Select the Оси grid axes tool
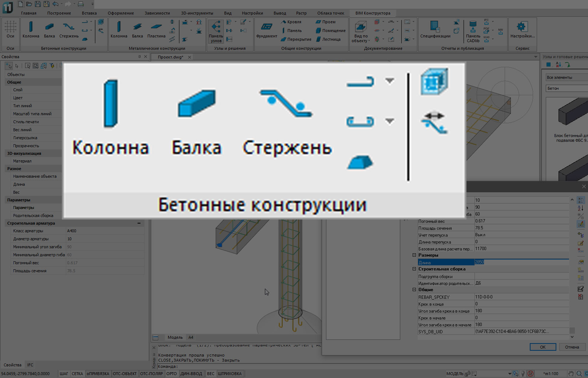 coord(10,29)
